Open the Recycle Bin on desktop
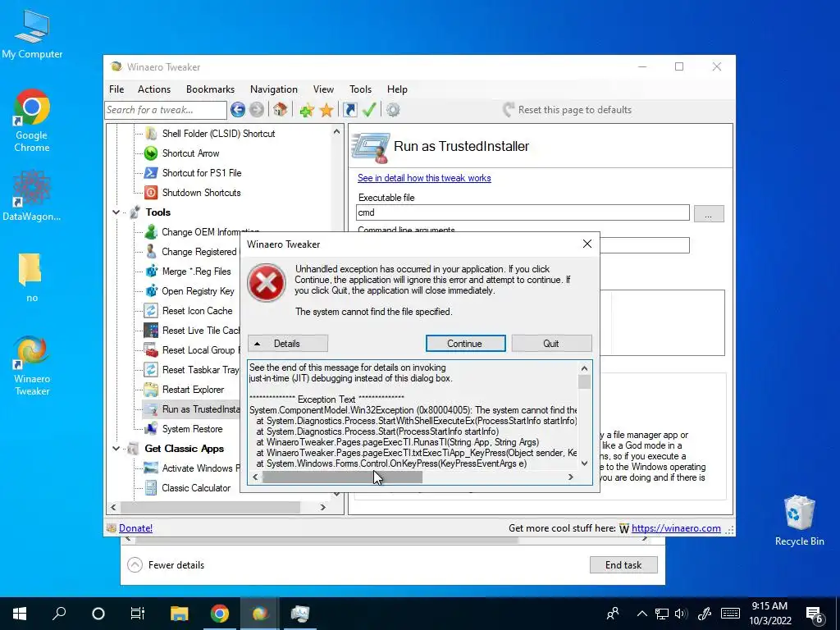The height and width of the screenshot is (630, 840). 799,521
